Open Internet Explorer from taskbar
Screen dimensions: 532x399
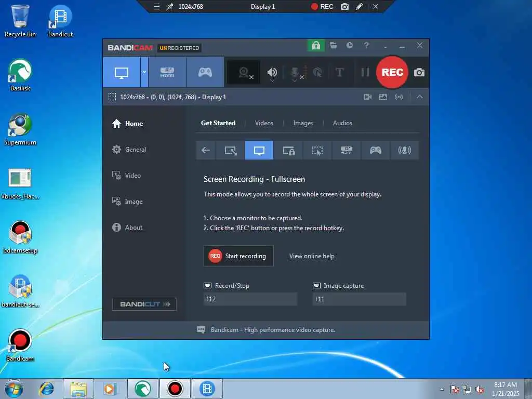coord(46,389)
